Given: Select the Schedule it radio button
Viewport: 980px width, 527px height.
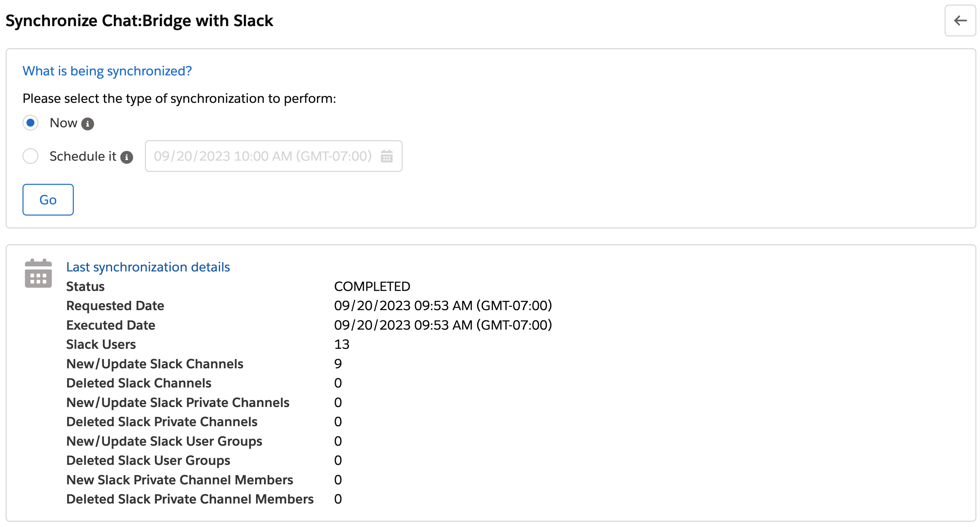Looking at the screenshot, I should pos(30,156).
